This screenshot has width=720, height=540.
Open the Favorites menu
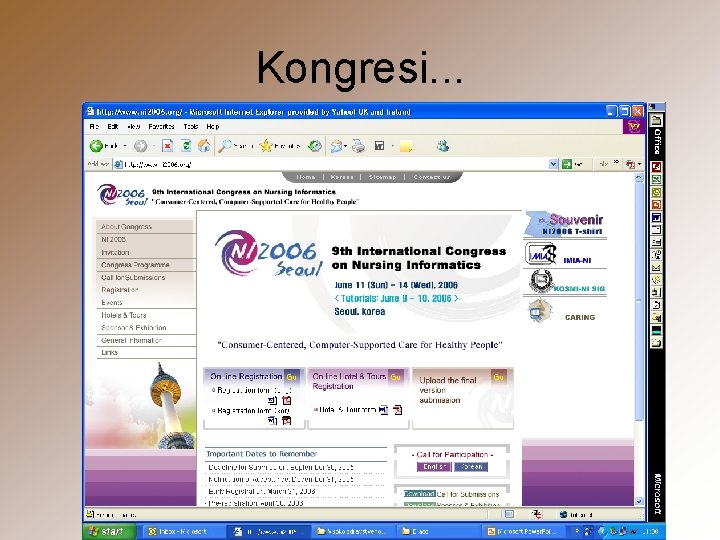coord(161,126)
